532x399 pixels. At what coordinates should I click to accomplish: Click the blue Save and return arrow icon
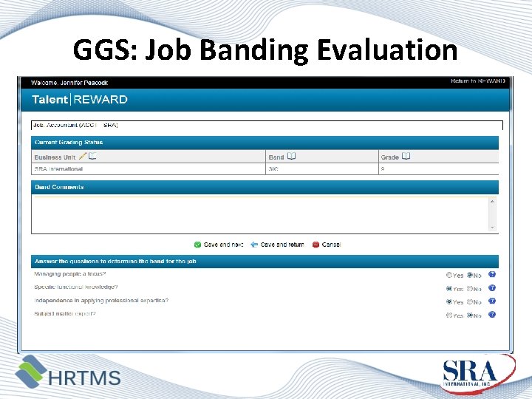pos(254,245)
